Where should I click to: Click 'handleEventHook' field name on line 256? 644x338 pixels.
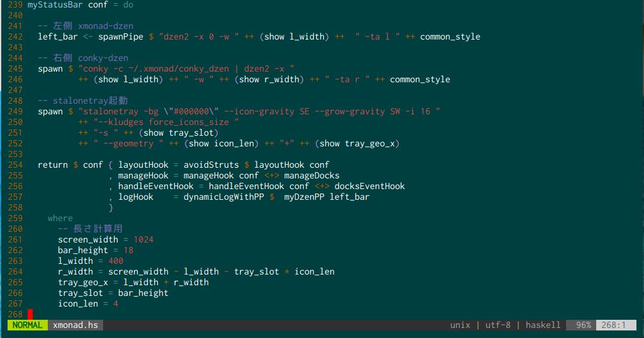pyautogui.click(x=156, y=186)
